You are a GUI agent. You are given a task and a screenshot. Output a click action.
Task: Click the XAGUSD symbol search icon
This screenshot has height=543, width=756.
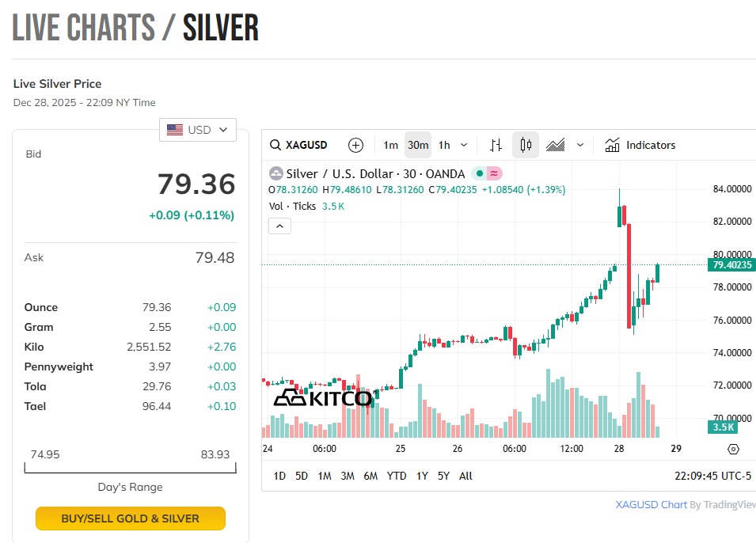275,145
